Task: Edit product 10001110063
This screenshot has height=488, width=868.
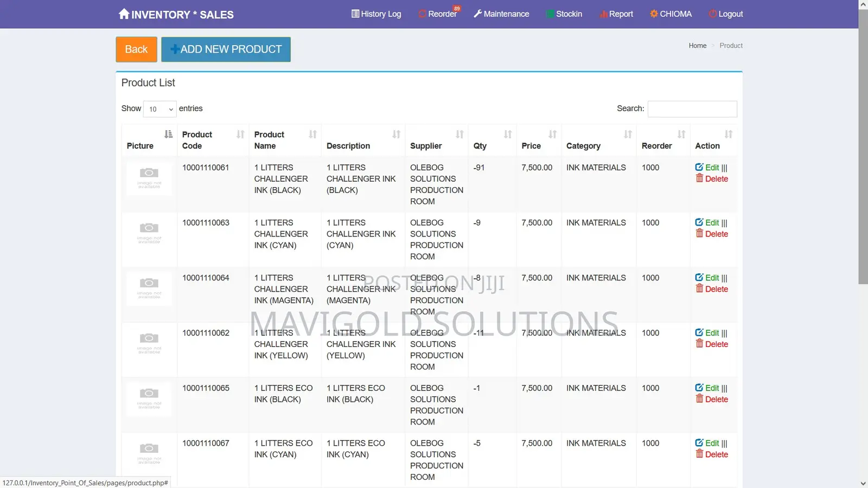Action: click(x=707, y=223)
